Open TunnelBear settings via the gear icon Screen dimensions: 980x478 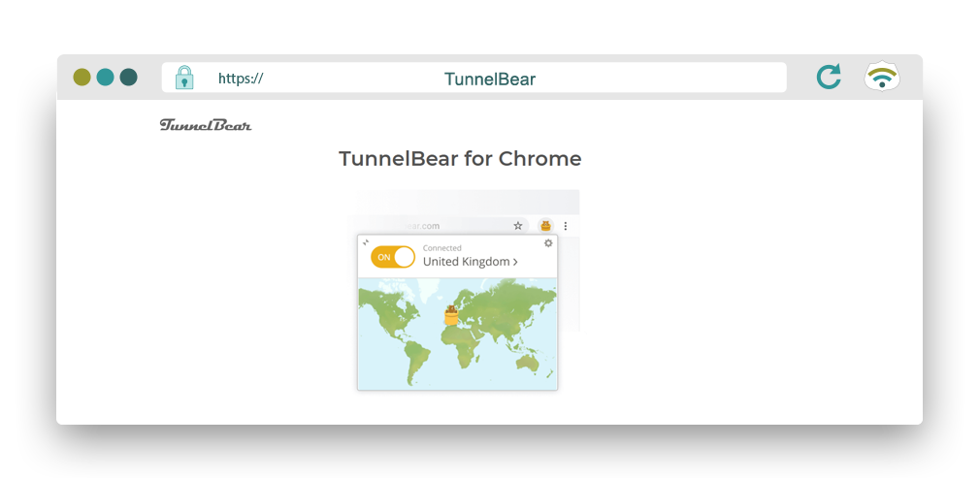coord(548,243)
